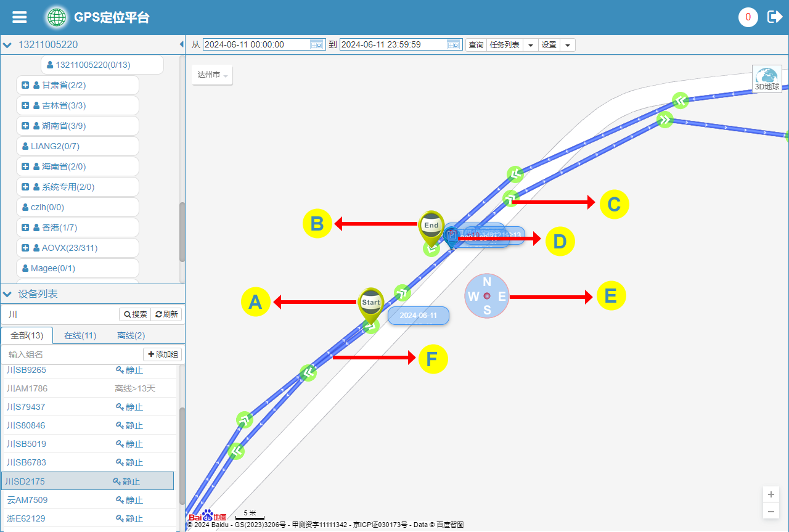Expand the 甘肃省 group node
The width and height of the screenshot is (789, 532).
[x=25, y=85]
